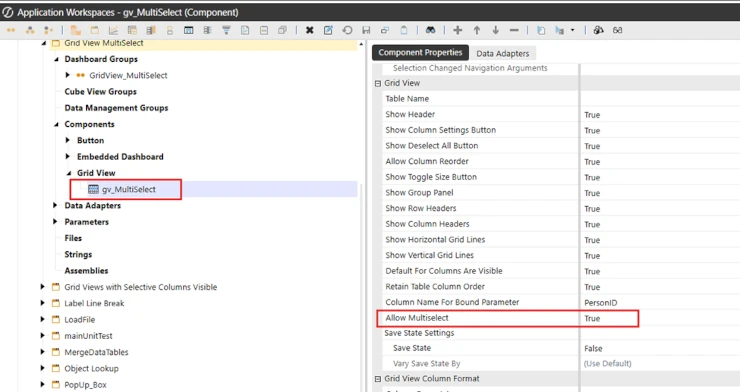Delete the selected item with X icon
The height and width of the screenshot is (392, 740).
point(310,30)
